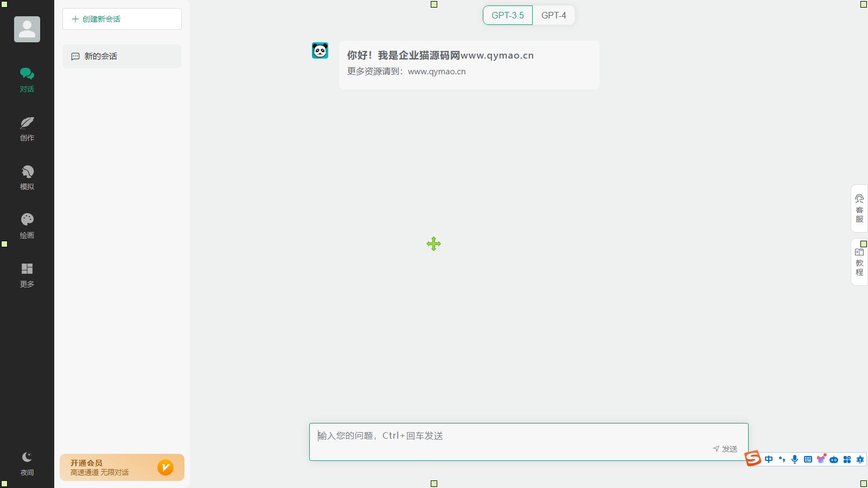The image size is (868, 488).
Task: Toggle the 中 Chinese/English input mode
Action: click(769, 460)
